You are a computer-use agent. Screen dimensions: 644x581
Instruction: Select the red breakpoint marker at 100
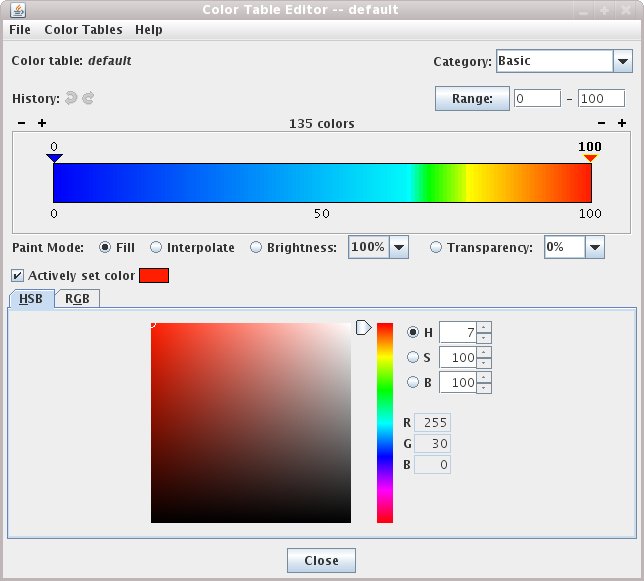pos(590,158)
